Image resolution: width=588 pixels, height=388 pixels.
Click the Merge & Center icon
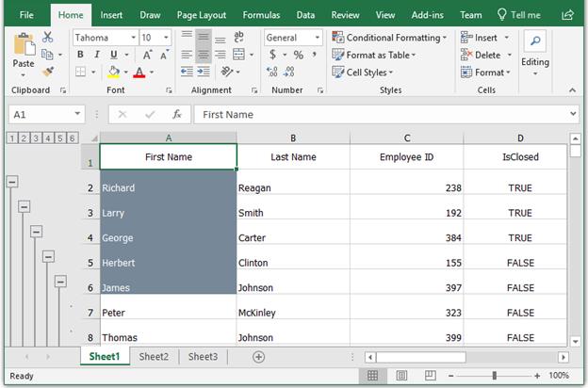coord(239,55)
